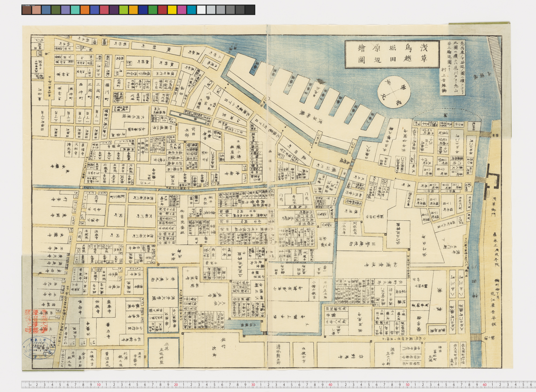Pick the magenta pink color swatch

point(182,10)
